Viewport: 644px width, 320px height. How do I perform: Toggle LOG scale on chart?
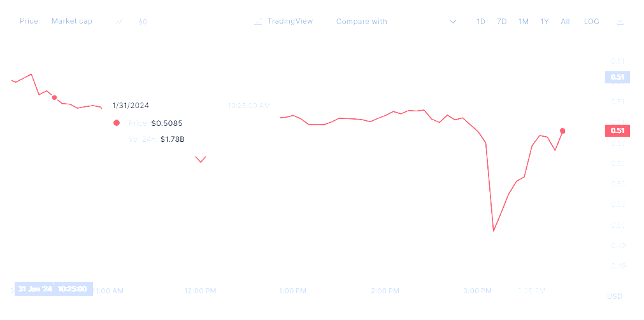point(591,22)
